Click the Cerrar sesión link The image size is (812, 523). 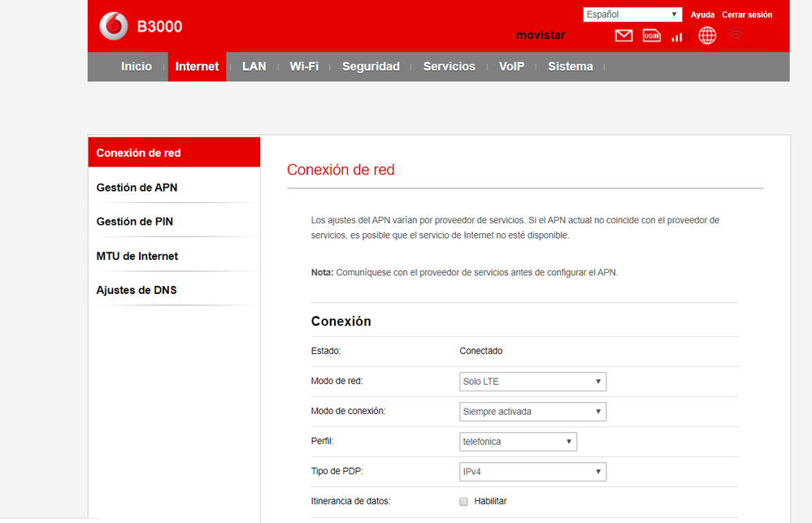(747, 15)
